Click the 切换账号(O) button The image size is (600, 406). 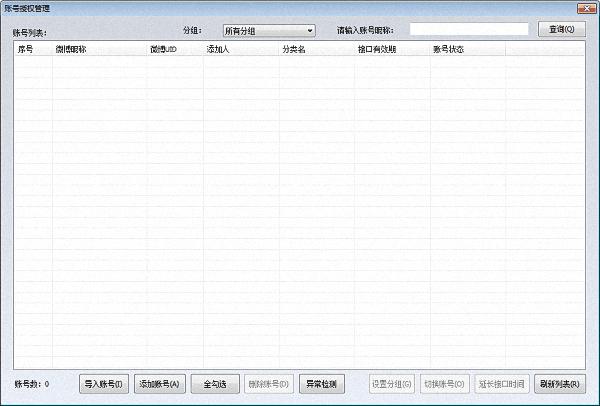click(x=445, y=384)
